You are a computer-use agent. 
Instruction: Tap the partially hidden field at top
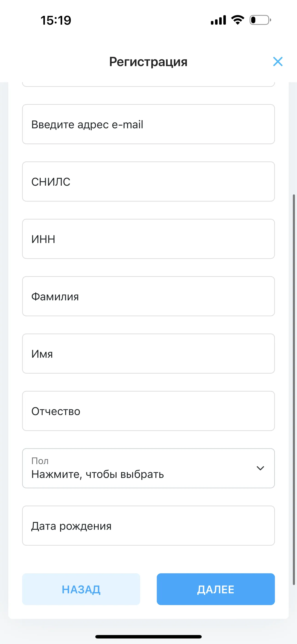[148, 84]
